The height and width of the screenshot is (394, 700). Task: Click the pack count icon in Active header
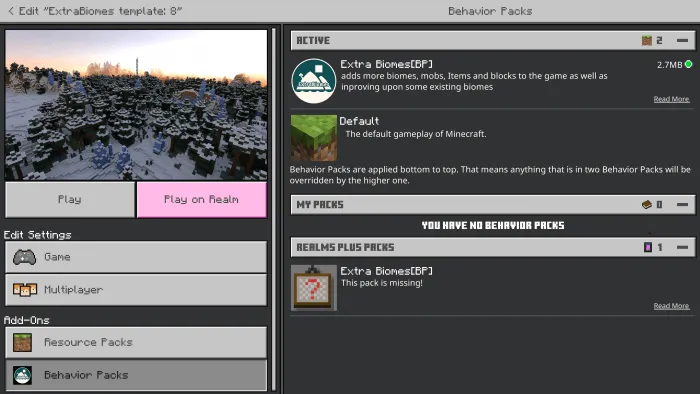tap(646, 41)
